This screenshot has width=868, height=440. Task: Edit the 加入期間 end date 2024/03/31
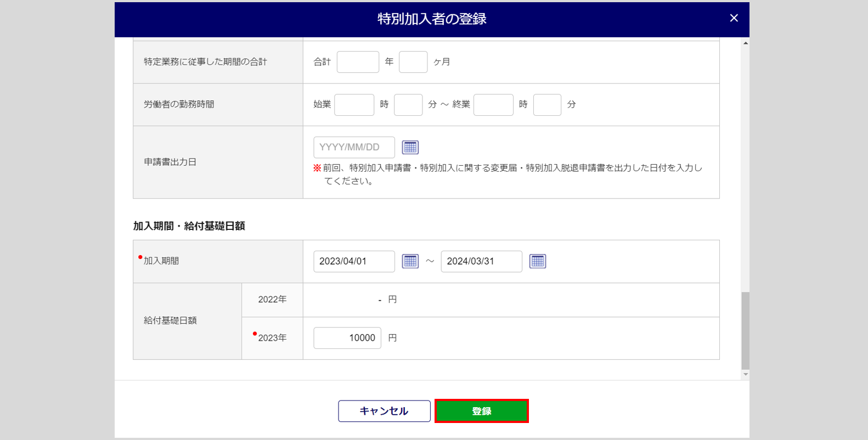(x=481, y=262)
